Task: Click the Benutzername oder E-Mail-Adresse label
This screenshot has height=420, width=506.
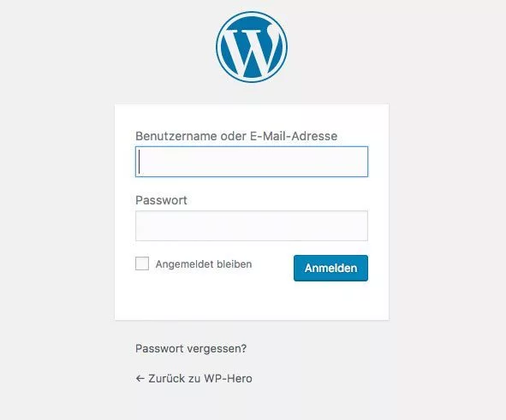Action: 236,136
